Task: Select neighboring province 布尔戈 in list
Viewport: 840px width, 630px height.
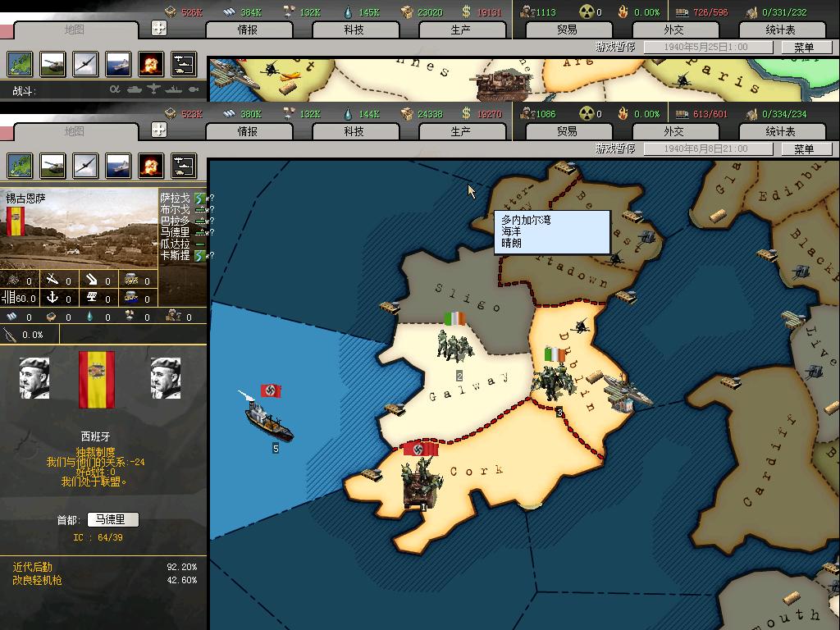Action: 176,209
